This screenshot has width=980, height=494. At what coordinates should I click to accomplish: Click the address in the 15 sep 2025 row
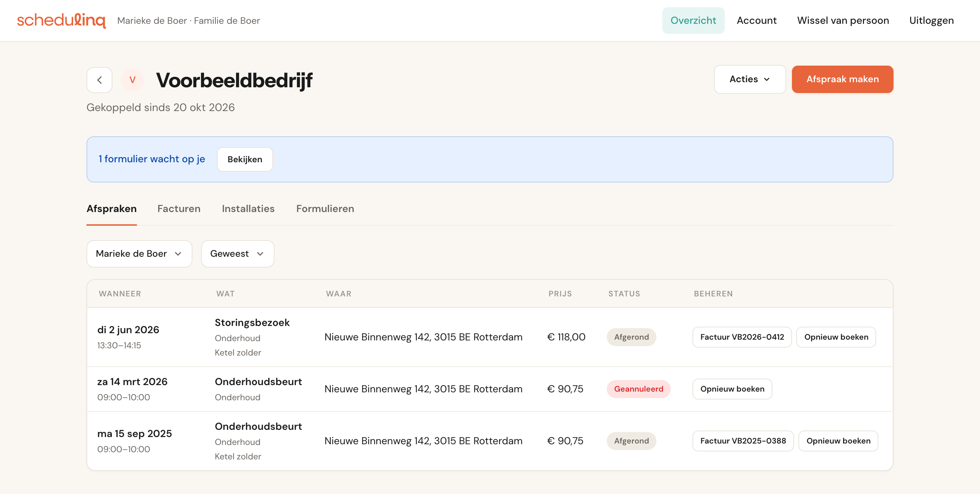click(x=423, y=441)
